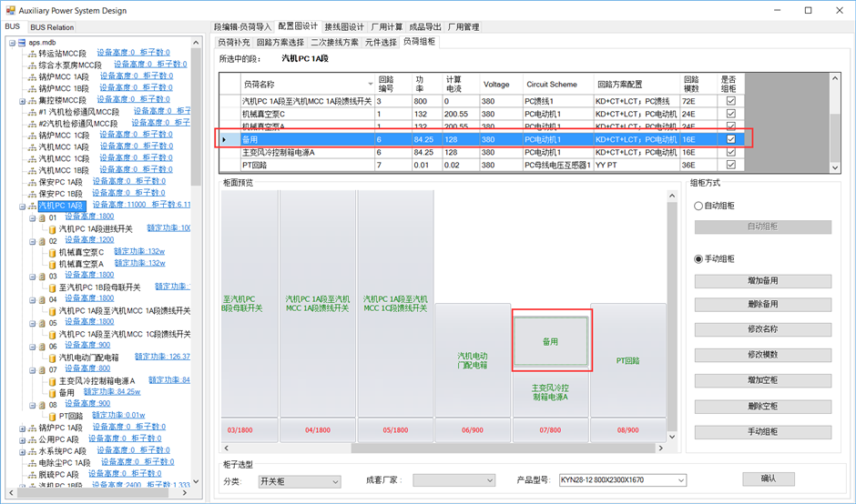Viewport: 856px width, 504px height.
Task: Click the bus icon beside 汽机PC 1A段
Action: 32,206
